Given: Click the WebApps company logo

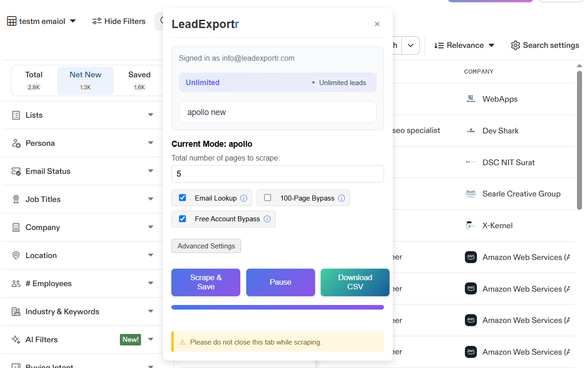Looking at the screenshot, I should (x=470, y=99).
